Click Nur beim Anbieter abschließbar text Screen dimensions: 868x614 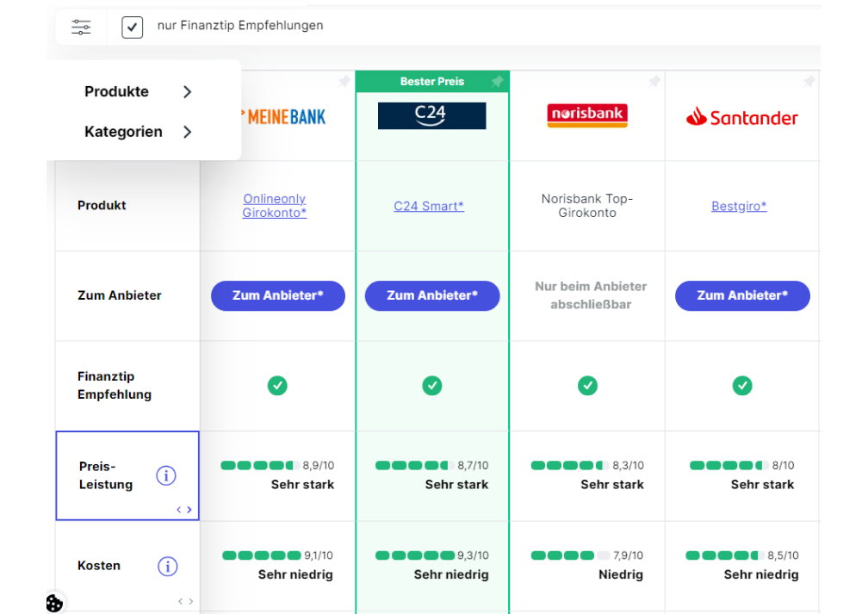591,295
